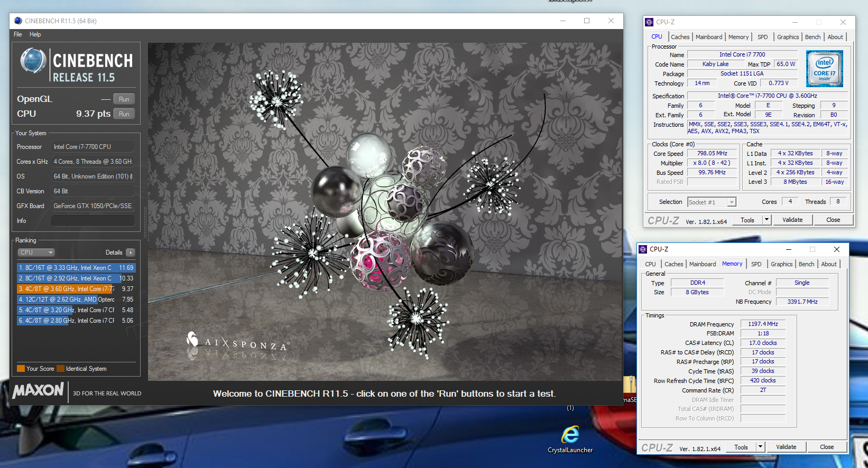868x468 pixels.
Task: Switch to Mainboard tab in bottom CPU-Z
Action: coord(703,264)
